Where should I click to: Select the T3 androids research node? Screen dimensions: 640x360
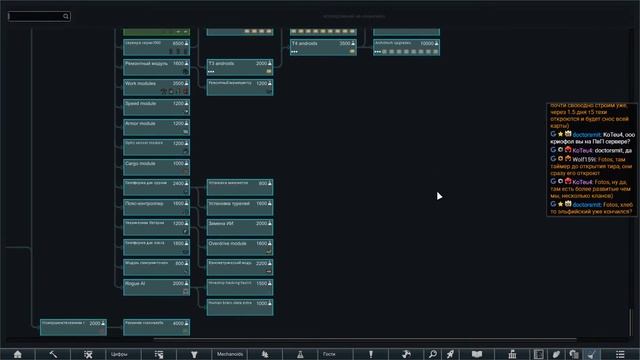tap(240, 67)
